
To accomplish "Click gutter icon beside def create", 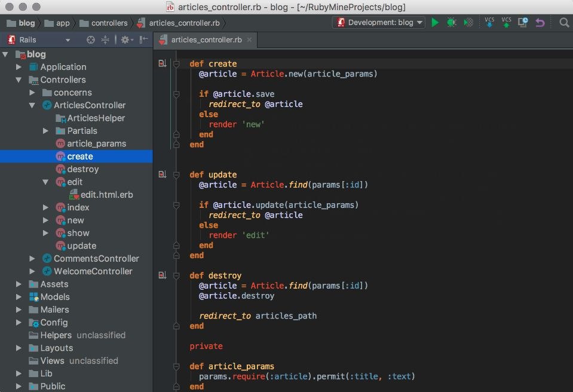I will click(x=163, y=63).
